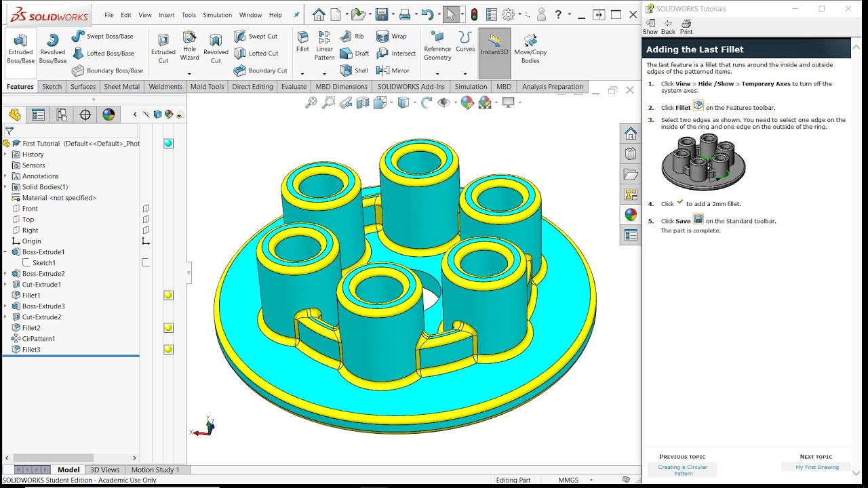The width and height of the screenshot is (868, 488).
Task: Open the Insert menu
Action: tap(166, 15)
